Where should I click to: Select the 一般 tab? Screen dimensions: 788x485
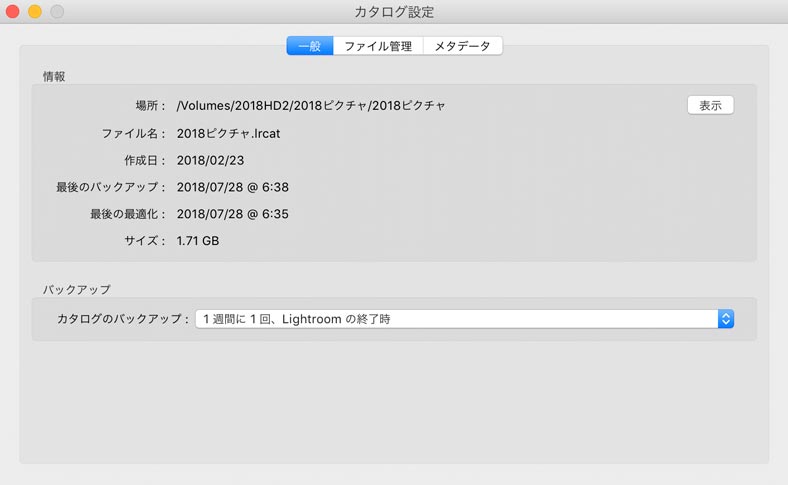tap(310, 46)
